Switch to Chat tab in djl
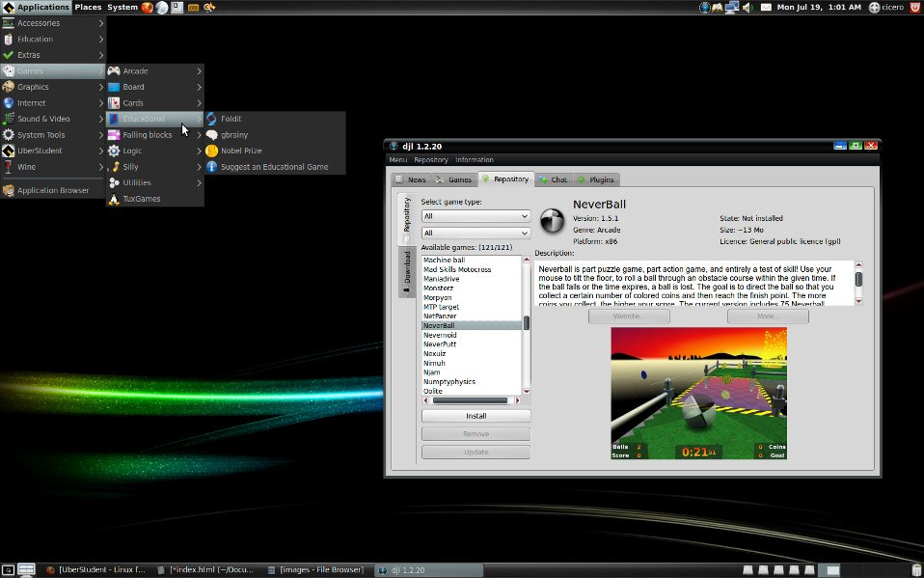The height and width of the screenshot is (578, 924). pyautogui.click(x=554, y=179)
